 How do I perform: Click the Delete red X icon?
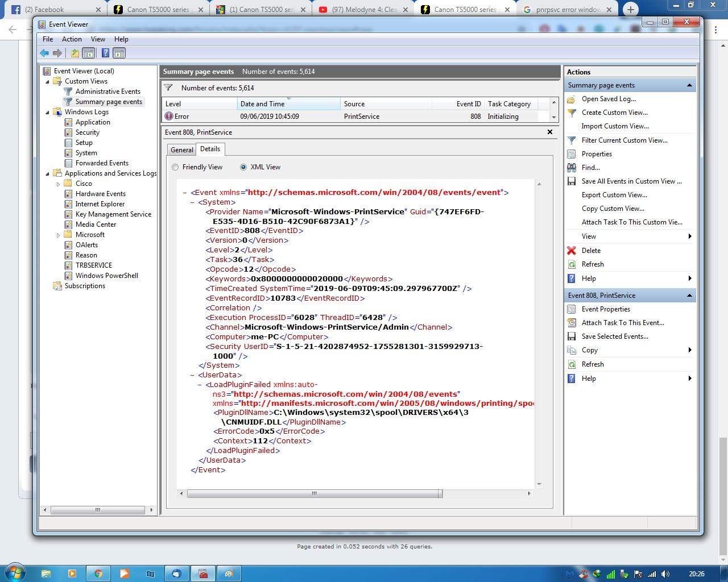pyautogui.click(x=572, y=251)
